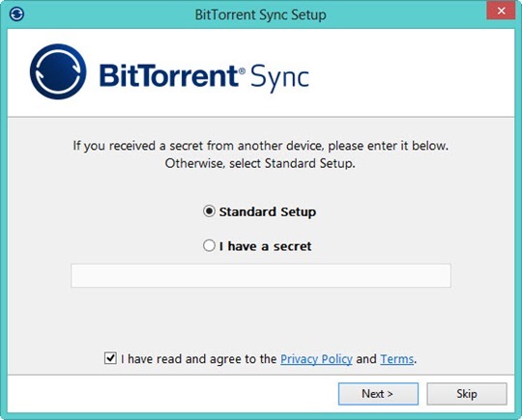This screenshot has width=522, height=420.
Task: Choose the I have a secret radio option
Action: tap(209, 246)
